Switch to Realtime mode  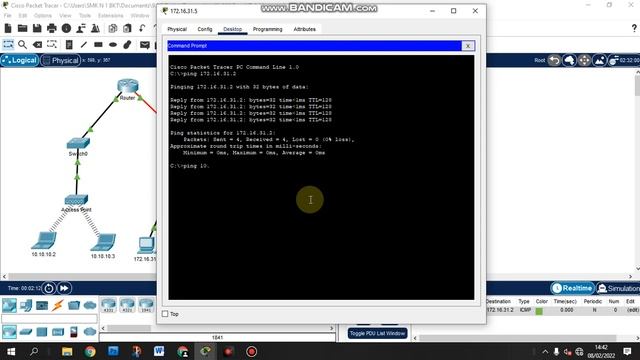tap(572, 288)
